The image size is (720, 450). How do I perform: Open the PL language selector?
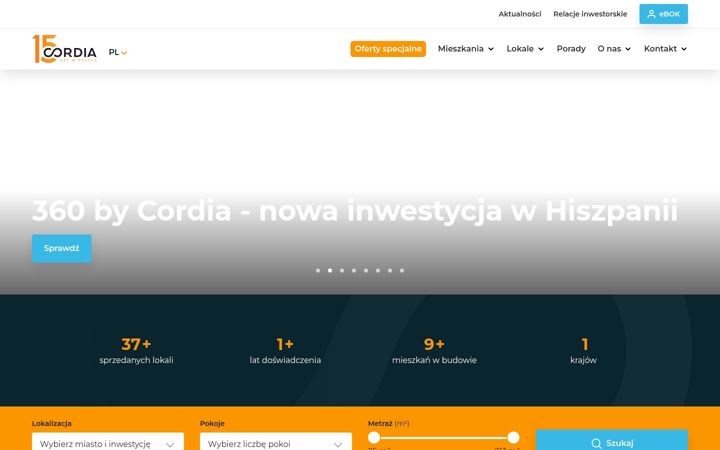coord(118,52)
